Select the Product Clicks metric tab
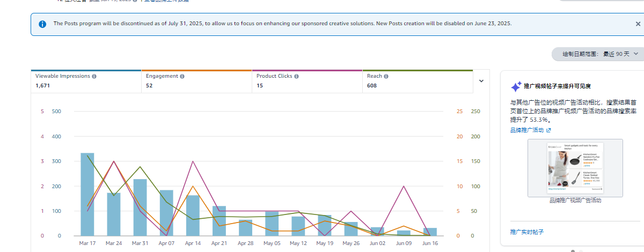 click(x=307, y=81)
